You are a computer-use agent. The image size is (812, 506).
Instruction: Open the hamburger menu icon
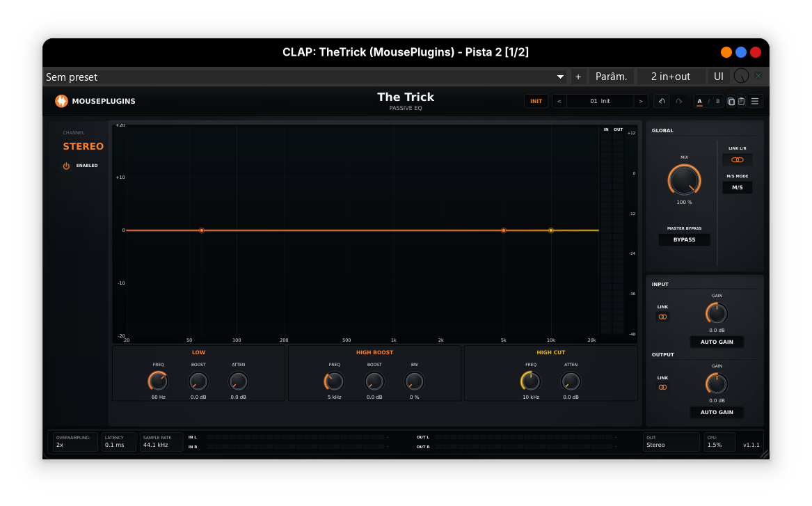(755, 102)
